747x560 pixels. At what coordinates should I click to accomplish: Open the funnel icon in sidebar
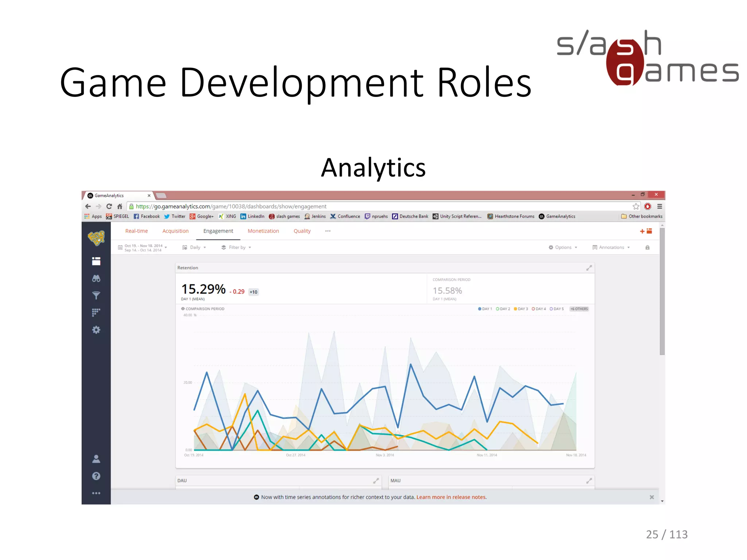click(x=96, y=295)
